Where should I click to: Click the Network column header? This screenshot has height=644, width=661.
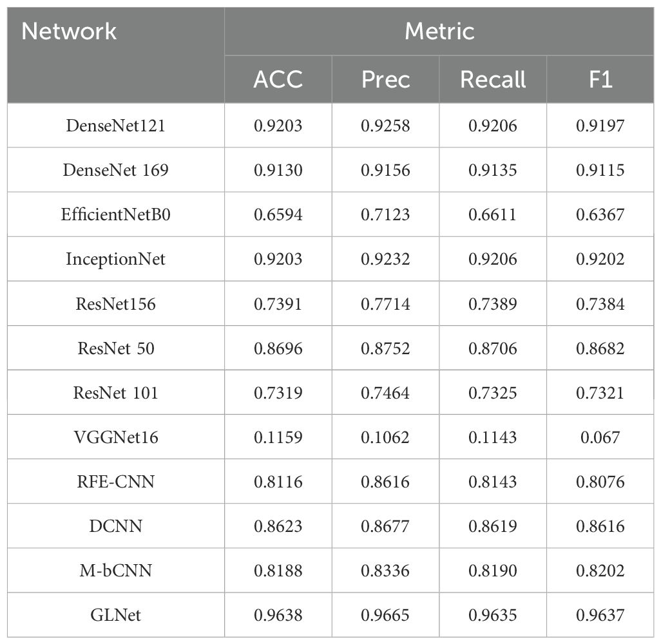pyautogui.click(x=69, y=32)
